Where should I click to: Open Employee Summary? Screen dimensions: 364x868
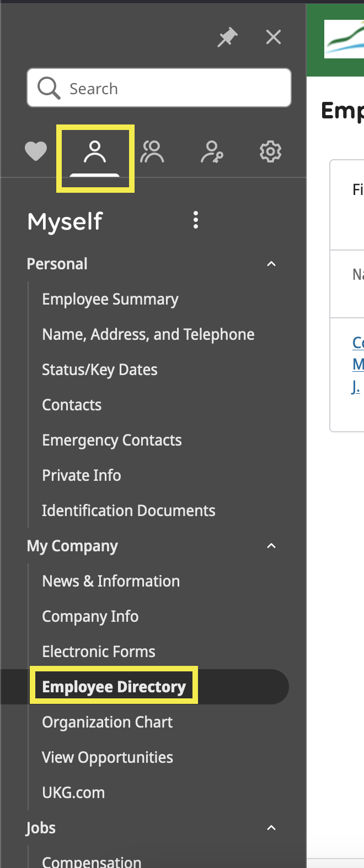tap(110, 299)
